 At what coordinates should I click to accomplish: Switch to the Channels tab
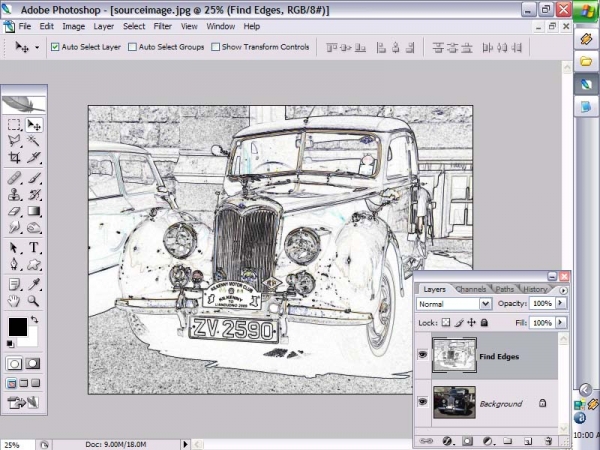click(471, 290)
